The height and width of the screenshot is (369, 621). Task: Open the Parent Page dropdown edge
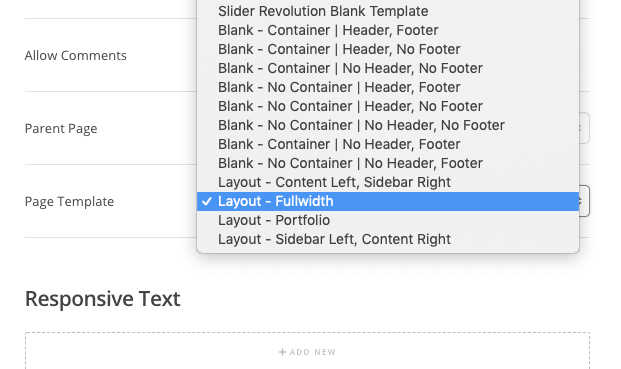[584, 128]
